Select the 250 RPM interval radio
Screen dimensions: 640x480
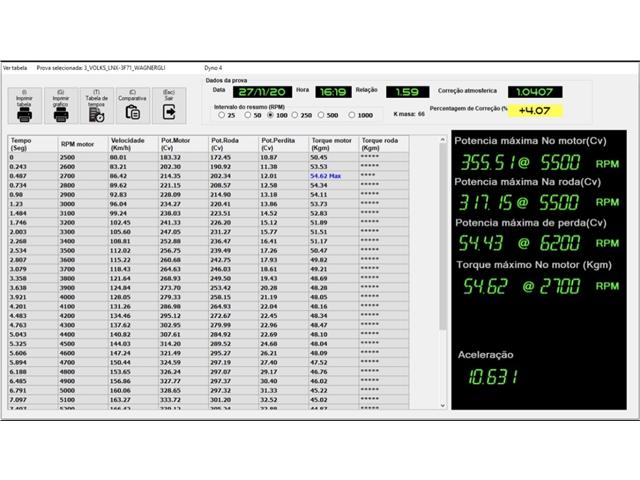click(295, 115)
